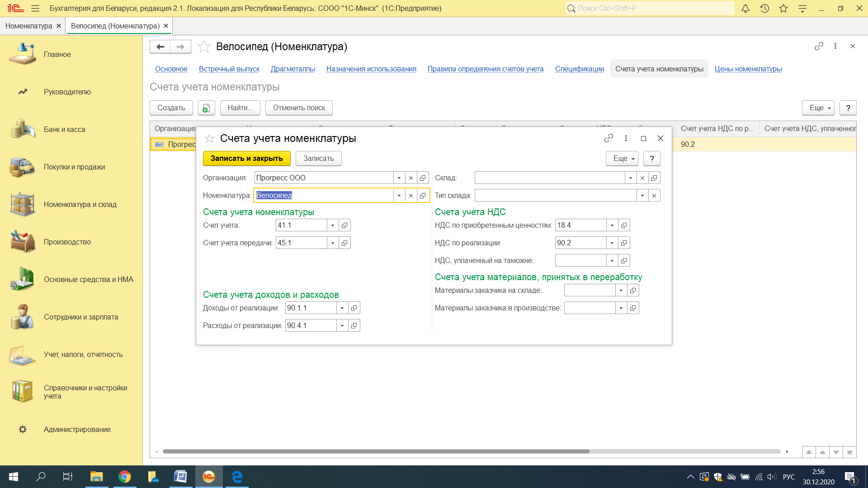Get link icon in dialog header
Image resolution: width=868 pixels, height=488 pixels.
coord(609,138)
